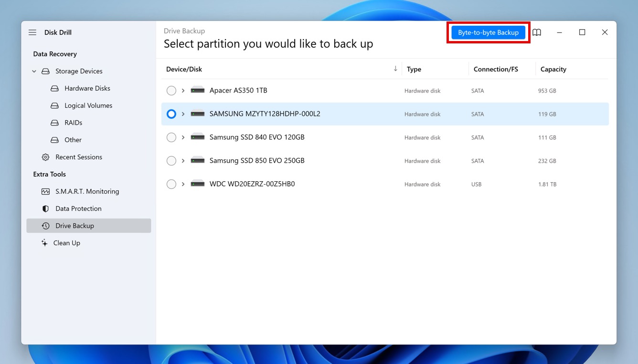Click the Storage Devices drive icon
This screenshot has width=638, height=364.
pos(45,71)
